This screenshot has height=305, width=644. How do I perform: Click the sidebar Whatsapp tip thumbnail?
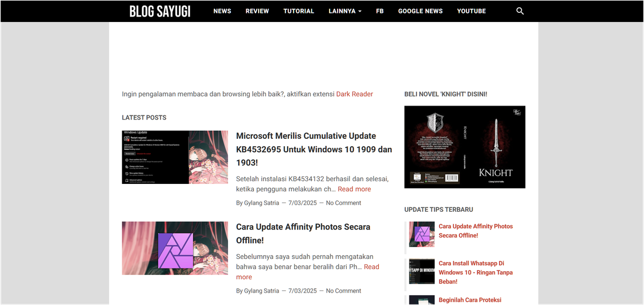pos(421,271)
